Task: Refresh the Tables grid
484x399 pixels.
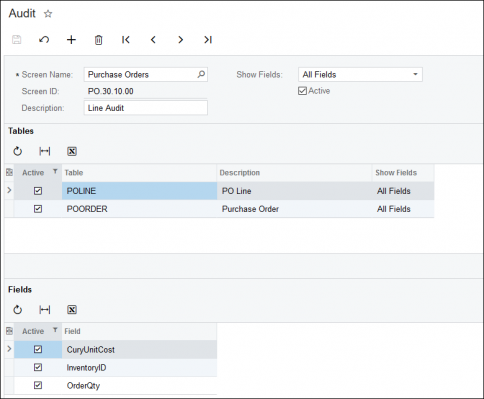Action: pyautogui.click(x=17, y=151)
